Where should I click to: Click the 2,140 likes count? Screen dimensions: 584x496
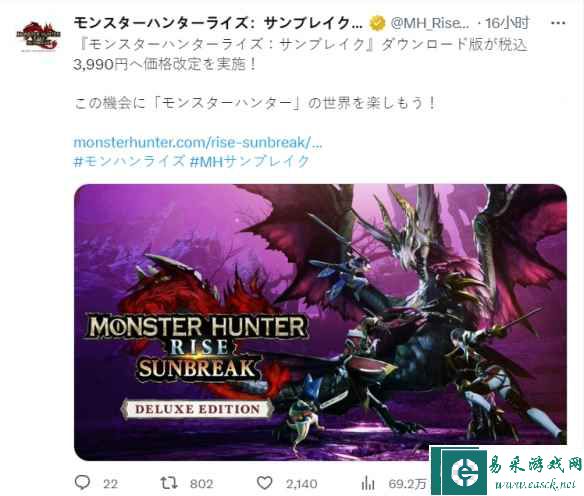click(x=302, y=484)
